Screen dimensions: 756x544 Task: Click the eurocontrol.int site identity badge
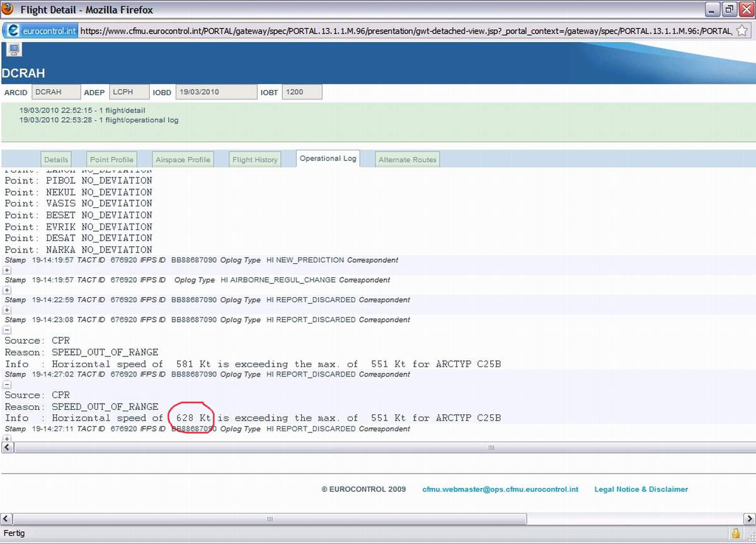pyautogui.click(x=41, y=31)
